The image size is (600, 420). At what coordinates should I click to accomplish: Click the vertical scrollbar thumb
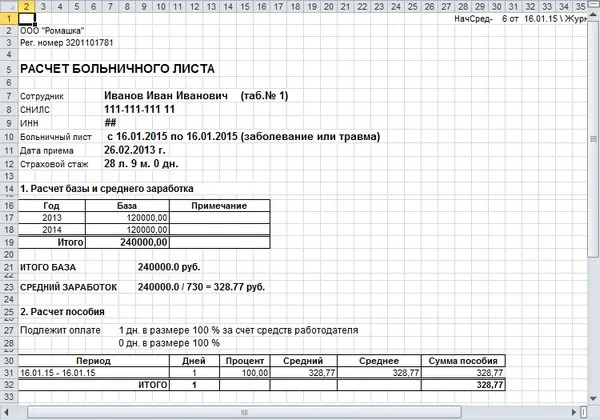593,138
